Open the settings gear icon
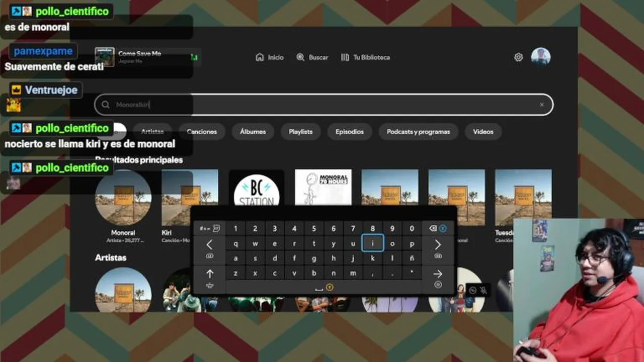This screenshot has width=644, height=362. tap(518, 57)
